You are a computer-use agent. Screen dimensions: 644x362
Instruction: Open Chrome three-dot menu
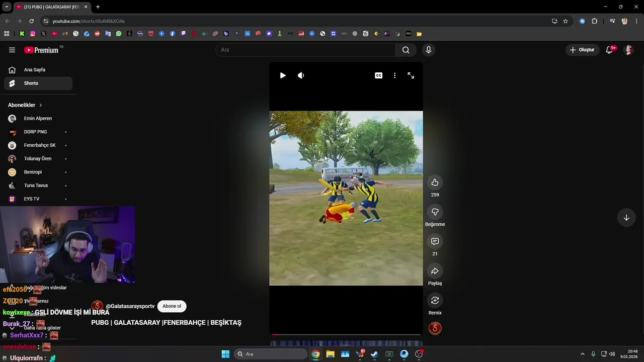(637, 21)
